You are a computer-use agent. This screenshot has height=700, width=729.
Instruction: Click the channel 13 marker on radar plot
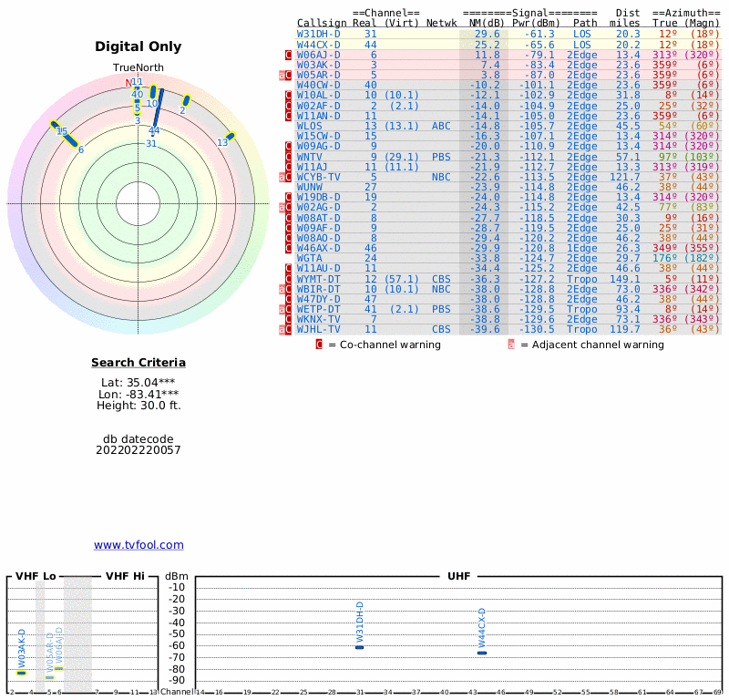231,137
